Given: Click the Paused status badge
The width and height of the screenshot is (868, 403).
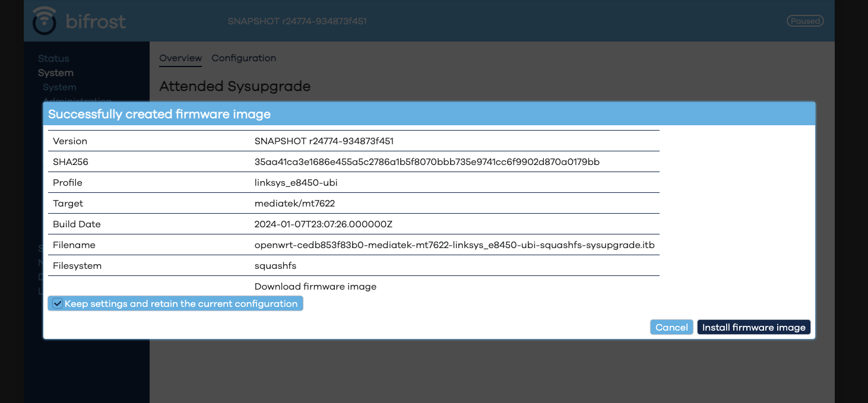Looking at the screenshot, I should point(805,21).
